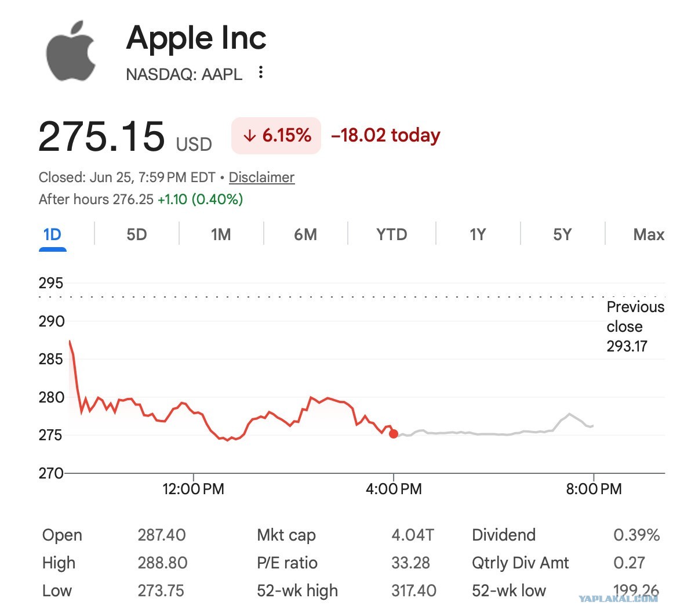This screenshot has height=616, width=673.
Task: Click the gray after-hours line on chart
Action: [493, 434]
